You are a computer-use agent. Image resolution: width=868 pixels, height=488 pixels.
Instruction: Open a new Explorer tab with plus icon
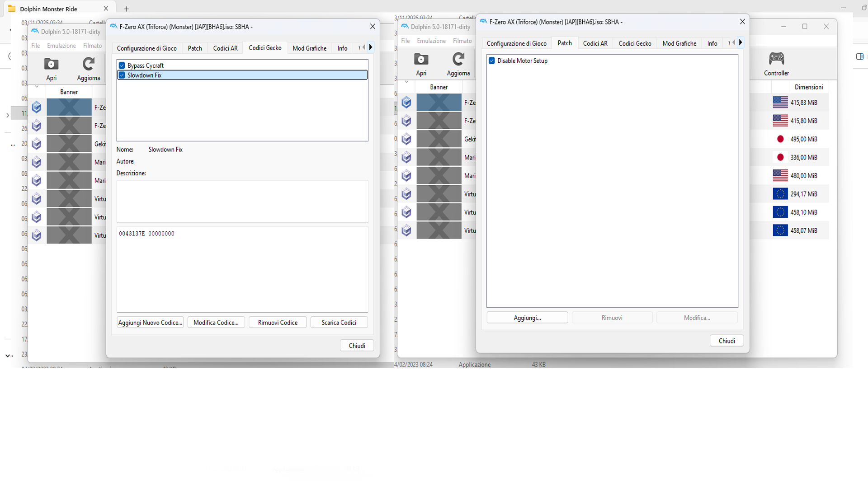pos(127,9)
